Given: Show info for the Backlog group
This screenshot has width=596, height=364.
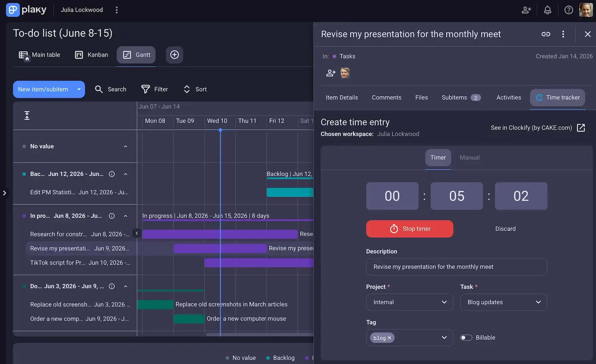Looking at the screenshot, I should click(112, 174).
